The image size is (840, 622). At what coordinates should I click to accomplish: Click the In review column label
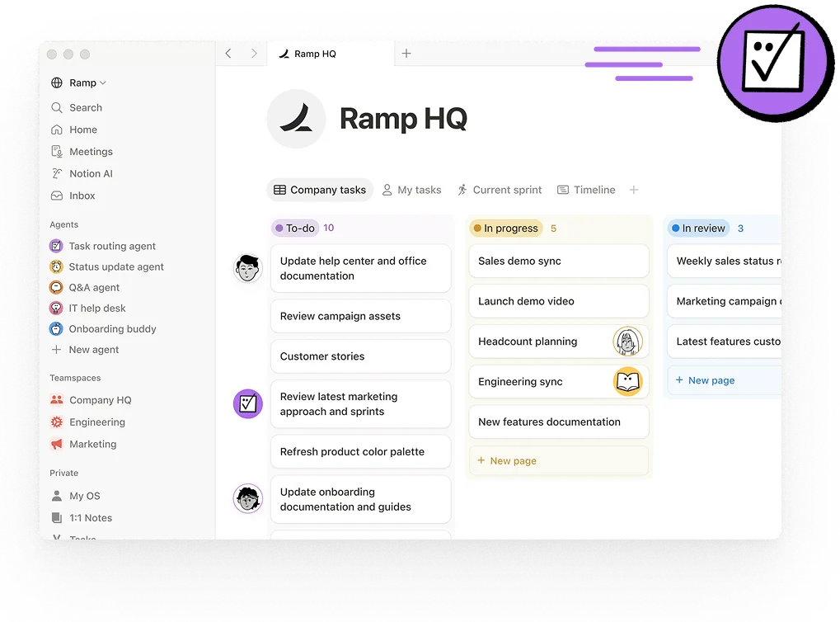coord(698,228)
